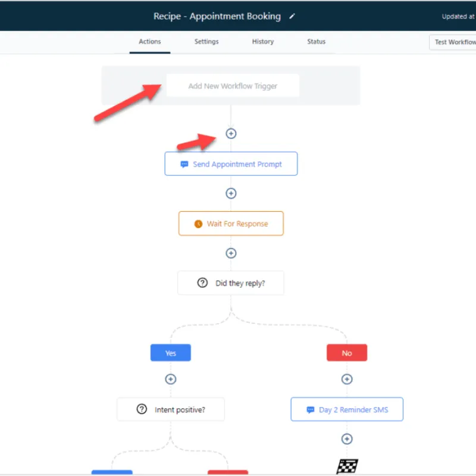Open the Actions tab
This screenshot has height=476, width=476.
click(x=150, y=42)
